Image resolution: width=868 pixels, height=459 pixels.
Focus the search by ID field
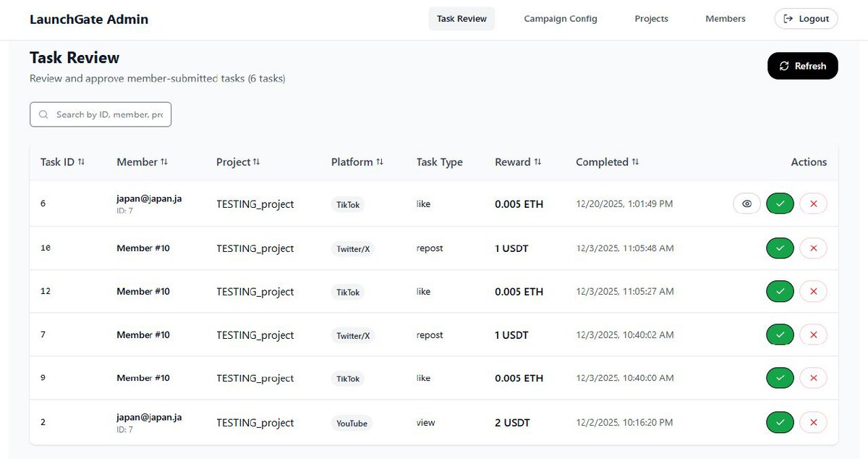101,114
